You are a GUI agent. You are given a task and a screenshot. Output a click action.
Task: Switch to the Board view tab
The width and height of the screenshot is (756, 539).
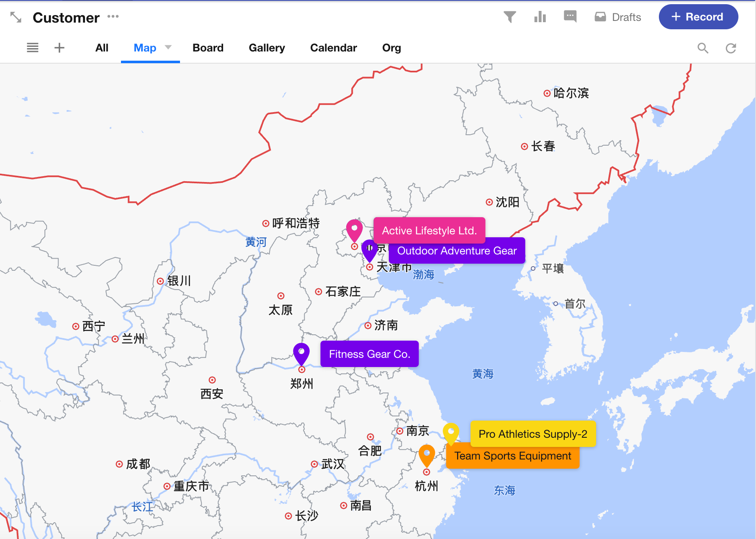point(208,48)
